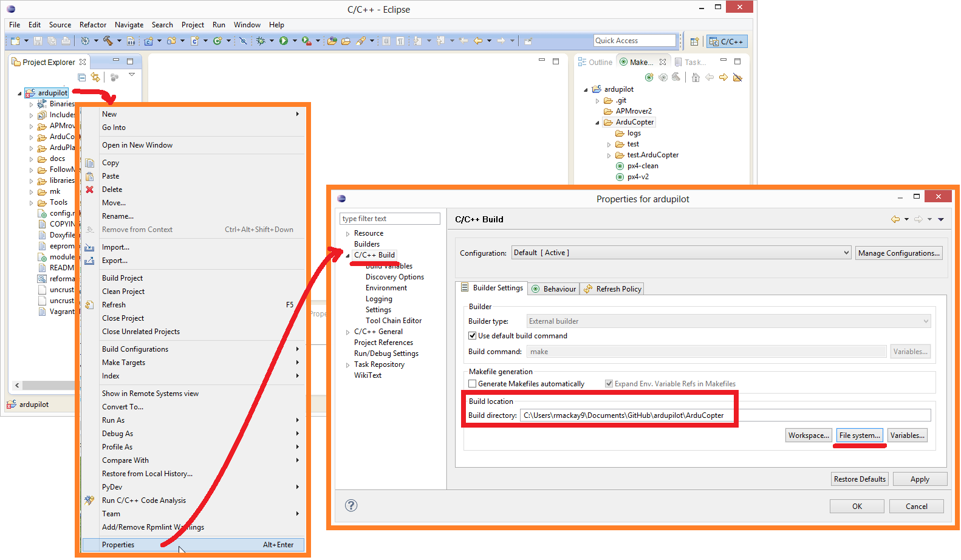Click the green Run button in toolbar
The image size is (961, 560).
[283, 41]
